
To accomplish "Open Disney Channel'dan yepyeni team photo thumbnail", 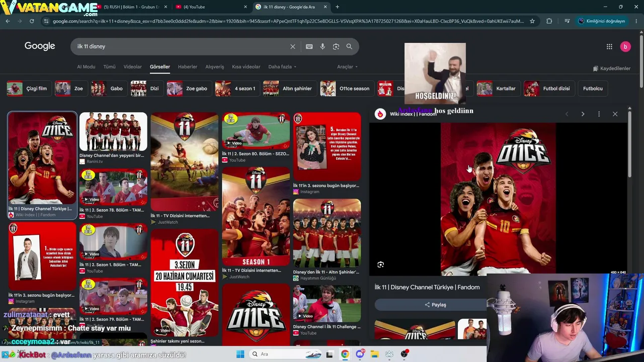I will (x=113, y=132).
